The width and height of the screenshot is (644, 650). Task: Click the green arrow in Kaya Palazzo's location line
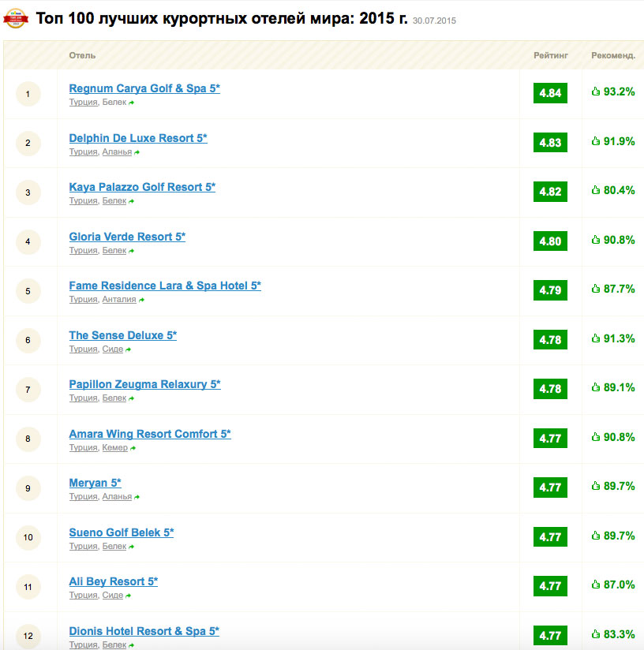(x=132, y=201)
